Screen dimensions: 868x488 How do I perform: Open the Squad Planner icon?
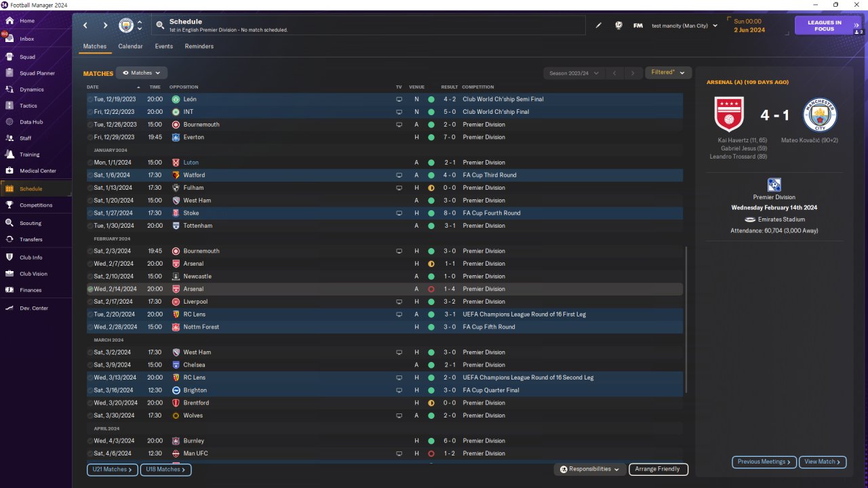point(9,73)
